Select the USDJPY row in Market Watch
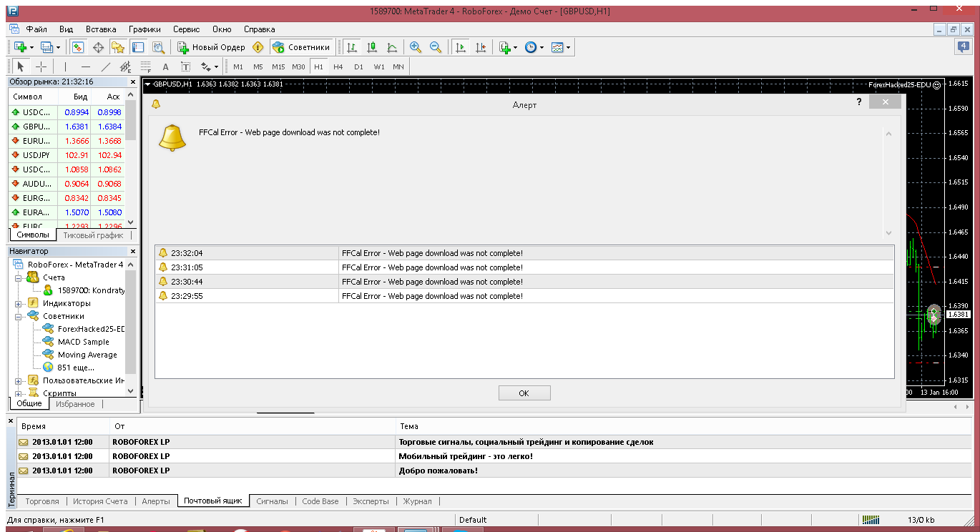The image size is (980, 532). [67, 155]
